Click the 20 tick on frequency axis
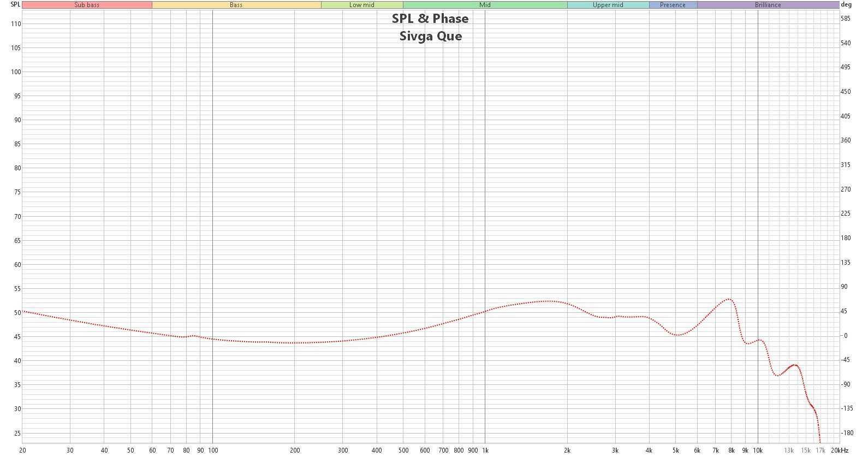Viewport: 868px width, 457px height. (22, 450)
